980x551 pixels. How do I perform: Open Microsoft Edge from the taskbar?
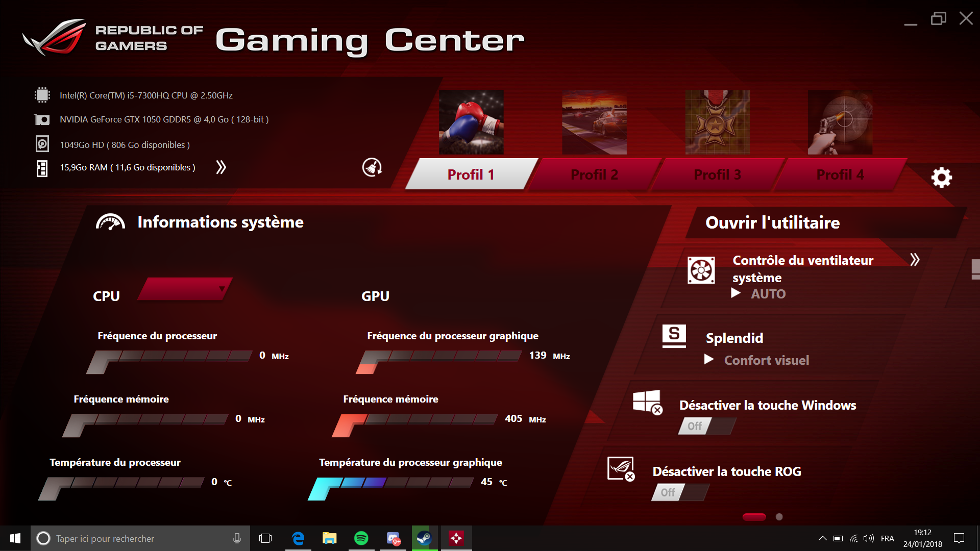tap(298, 538)
